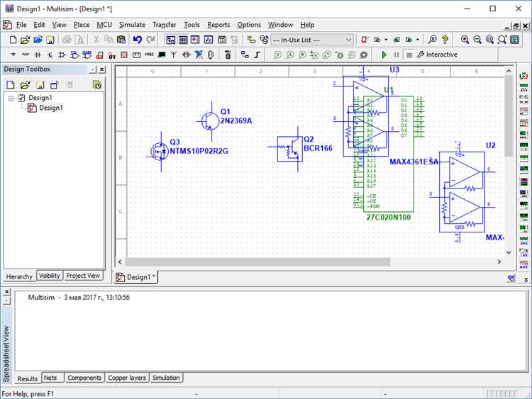
Task: Zoom in on the schematic
Action: tap(465, 40)
